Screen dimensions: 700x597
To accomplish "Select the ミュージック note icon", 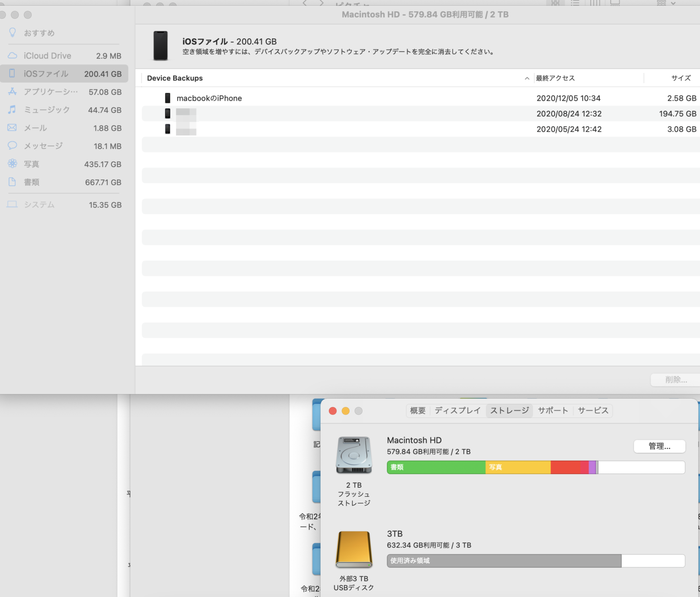I will 13,110.
